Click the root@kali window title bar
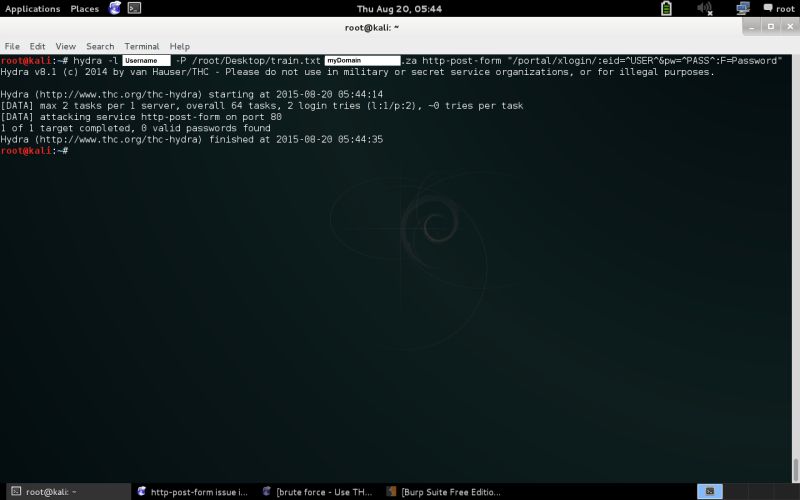Screen dimensions: 800x500 point(371,28)
